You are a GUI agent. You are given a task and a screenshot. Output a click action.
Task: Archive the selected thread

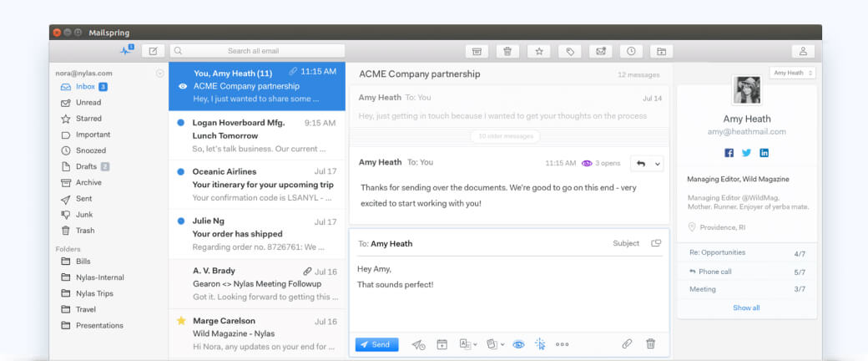(477, 51)
